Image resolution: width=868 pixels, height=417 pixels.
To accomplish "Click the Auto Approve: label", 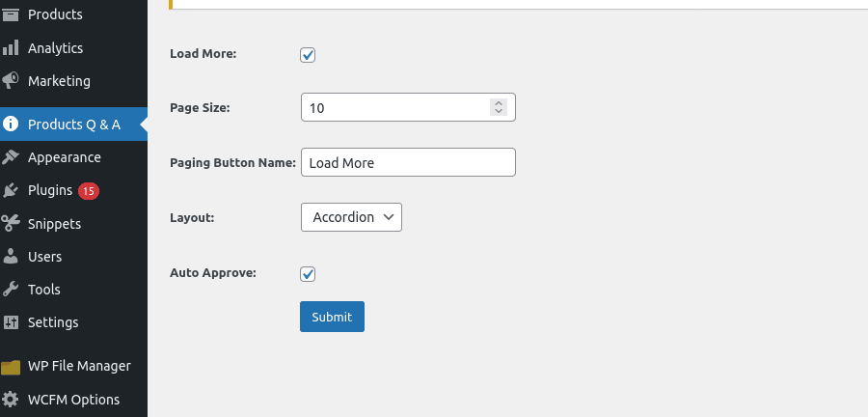I will 213,273.
